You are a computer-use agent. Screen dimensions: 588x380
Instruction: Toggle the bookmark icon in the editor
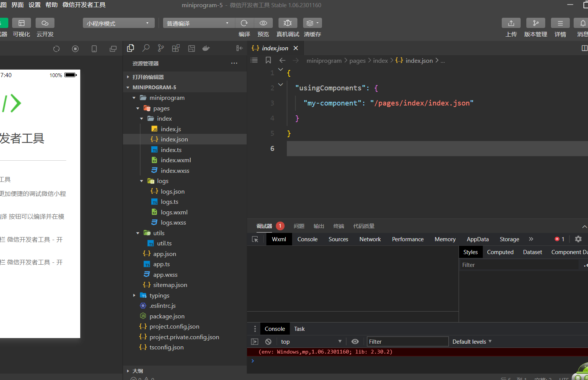pyautogui.click(x=268, y=60)
